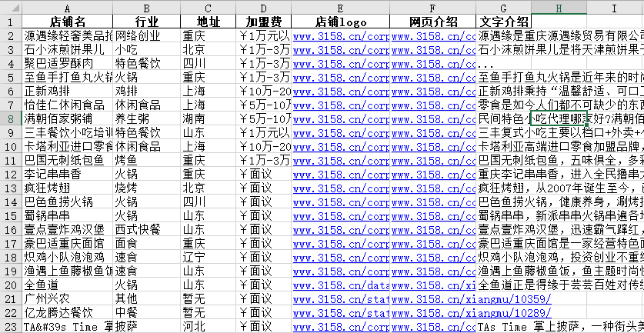The image size is (644, 333).
Task: Open the 店铺logo link in the 广州兴农 row
Action: [341, 298]
